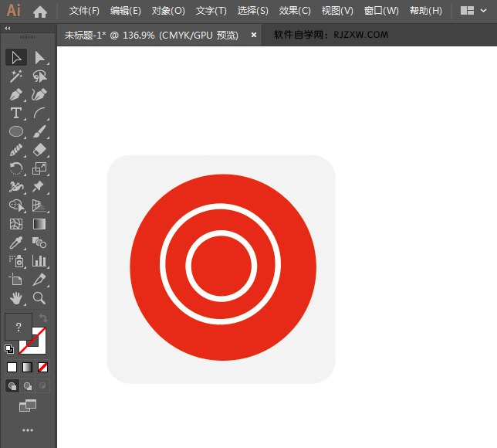Select the Ellipse tool
The image size is (497, 448).
pyautogui.click(x=16, y=131)
